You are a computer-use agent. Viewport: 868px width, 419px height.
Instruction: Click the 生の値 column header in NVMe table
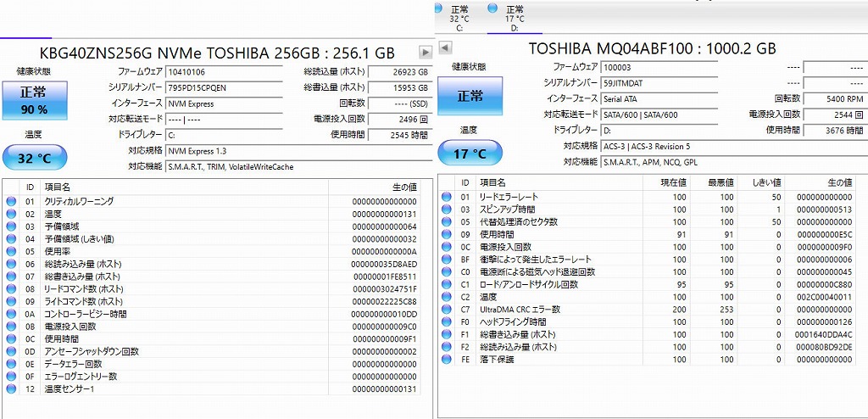(402, 187)
